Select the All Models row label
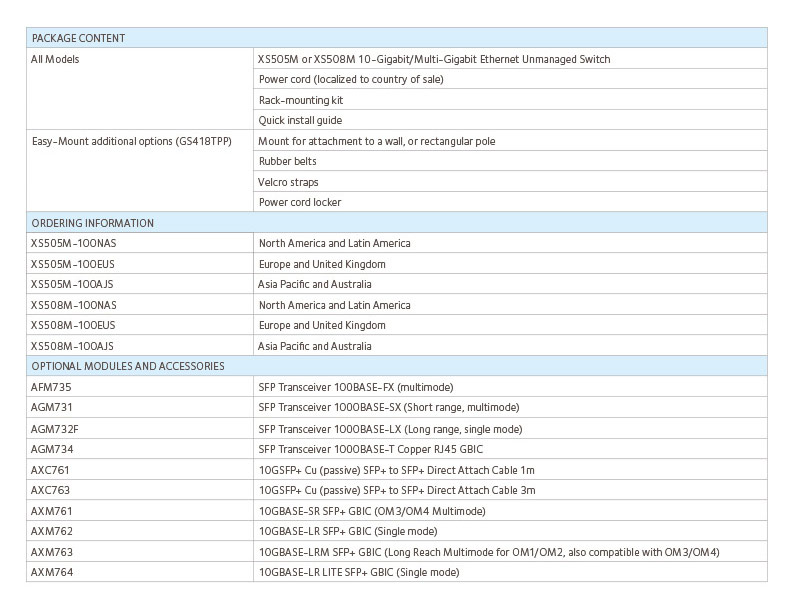The width and height of the screenshot is (800, 595). click(55, 59)
